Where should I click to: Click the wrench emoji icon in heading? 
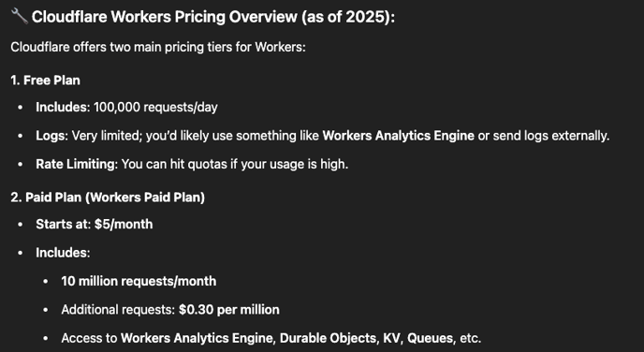click(x=20, y=17)
